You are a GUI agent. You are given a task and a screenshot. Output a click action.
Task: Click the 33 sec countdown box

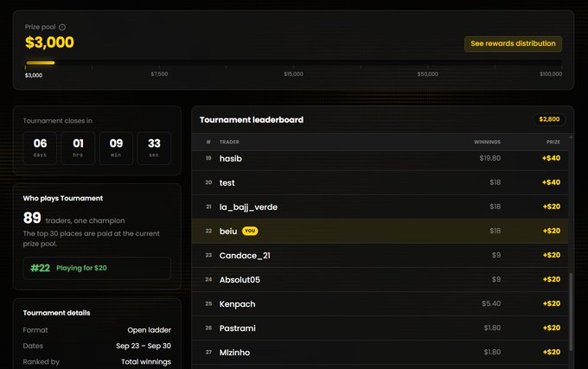pos(154,148)
